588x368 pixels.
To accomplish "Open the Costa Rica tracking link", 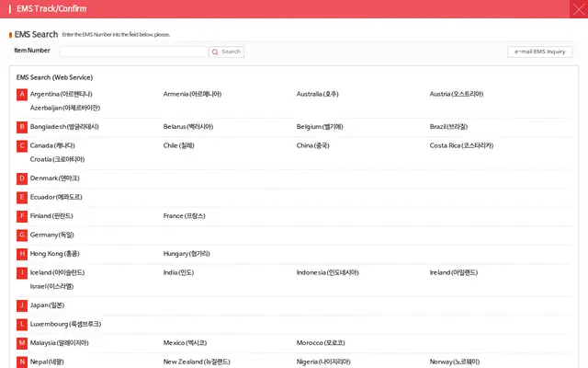I will [x=461, y=145].
